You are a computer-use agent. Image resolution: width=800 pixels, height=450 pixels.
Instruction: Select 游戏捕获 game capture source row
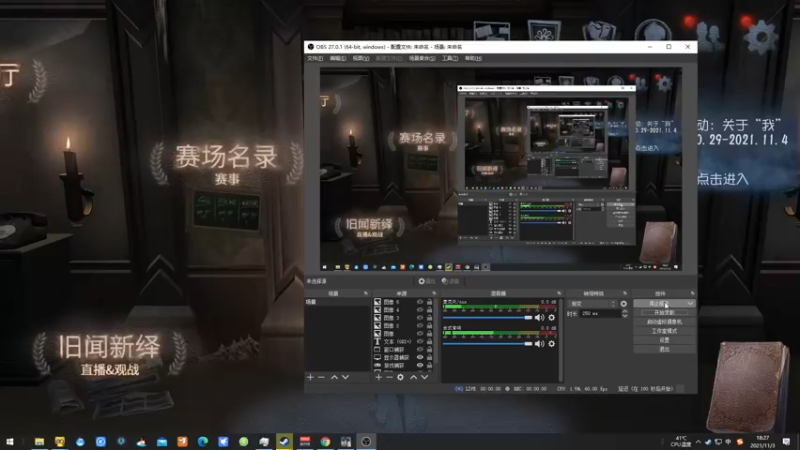(x=403, y=365)
